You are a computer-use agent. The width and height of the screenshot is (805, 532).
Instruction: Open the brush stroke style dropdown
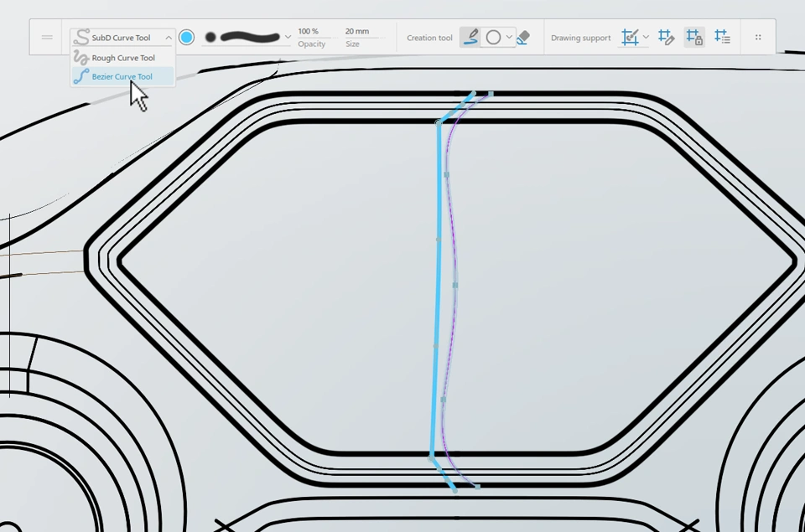pos(288,38)
